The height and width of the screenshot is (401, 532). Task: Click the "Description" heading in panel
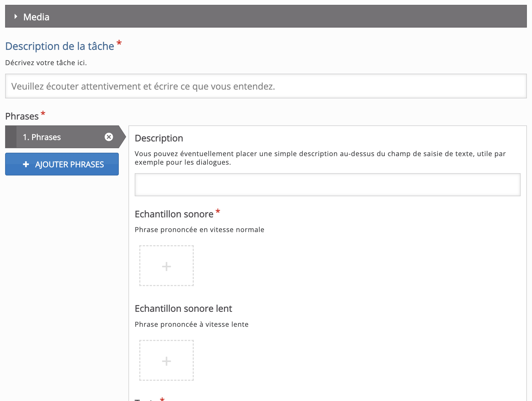[x=159, y=138]
